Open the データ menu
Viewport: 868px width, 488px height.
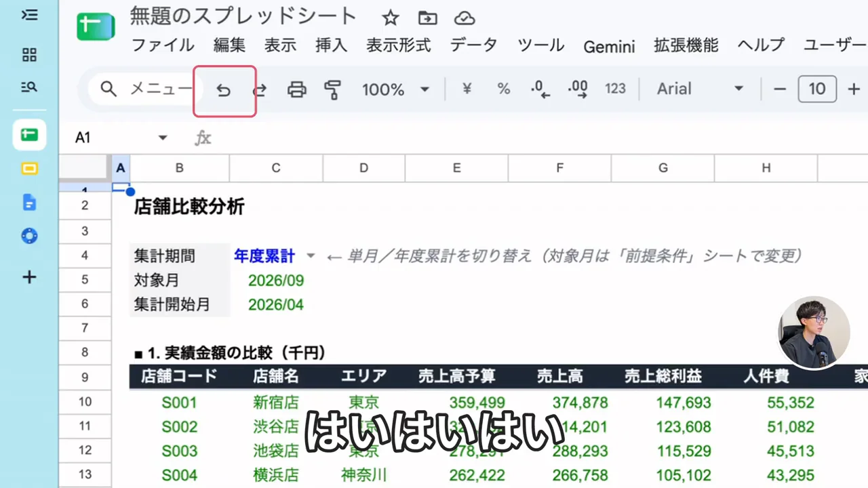[x=473, y=45]
